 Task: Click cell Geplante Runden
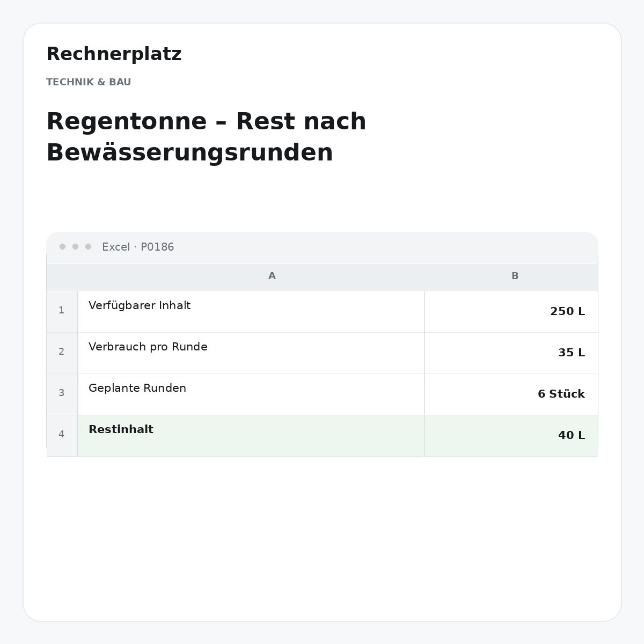click(251, 394)
